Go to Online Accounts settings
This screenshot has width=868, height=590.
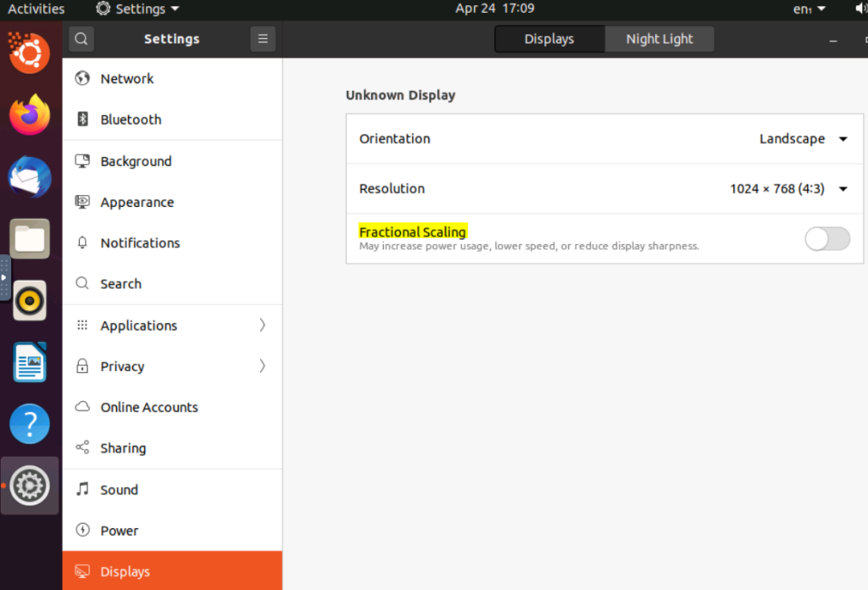point(149,408)
